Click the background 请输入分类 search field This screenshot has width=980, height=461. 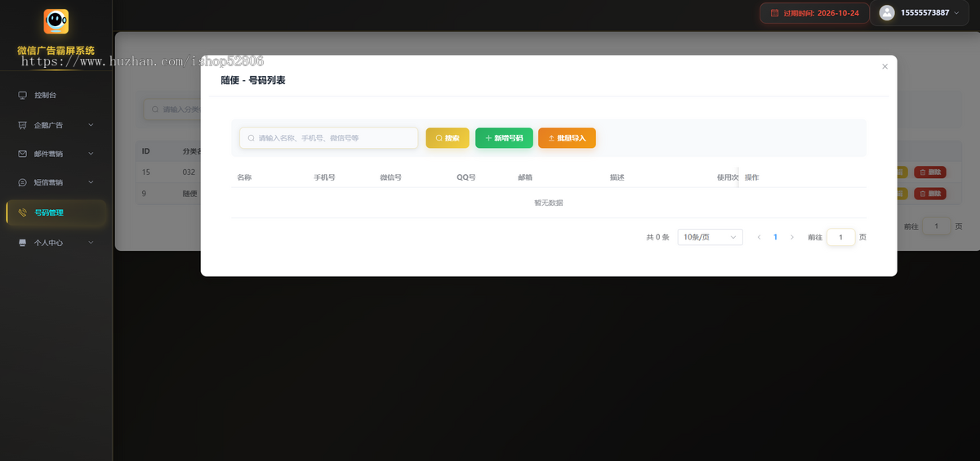[172, 109]
